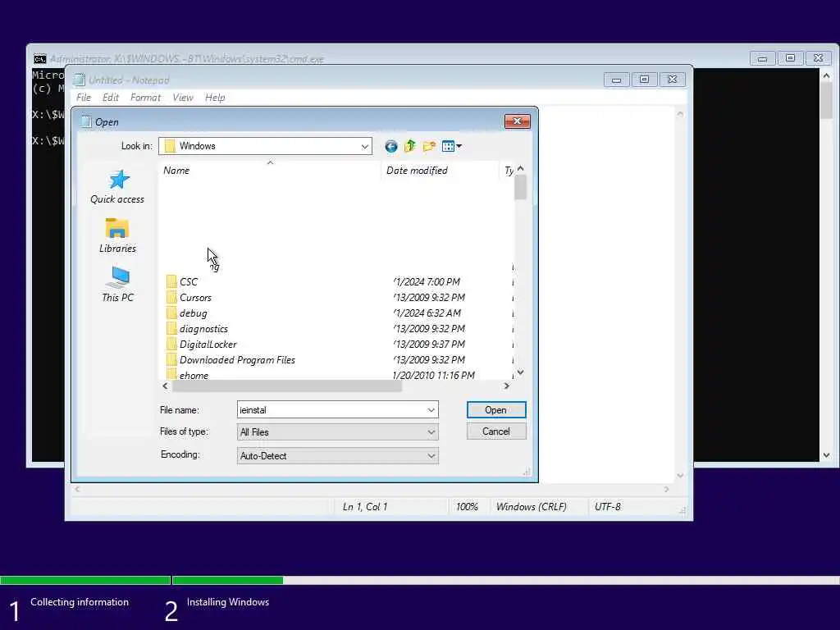
Task: Create new folder icon in Open dialog
Action: 429,146
